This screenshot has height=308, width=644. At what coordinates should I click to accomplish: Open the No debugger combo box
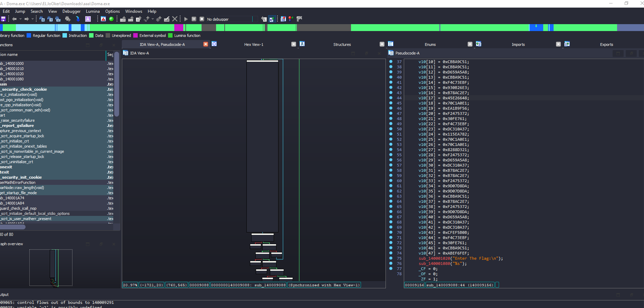pyautogui.click(x=230, y=19)
